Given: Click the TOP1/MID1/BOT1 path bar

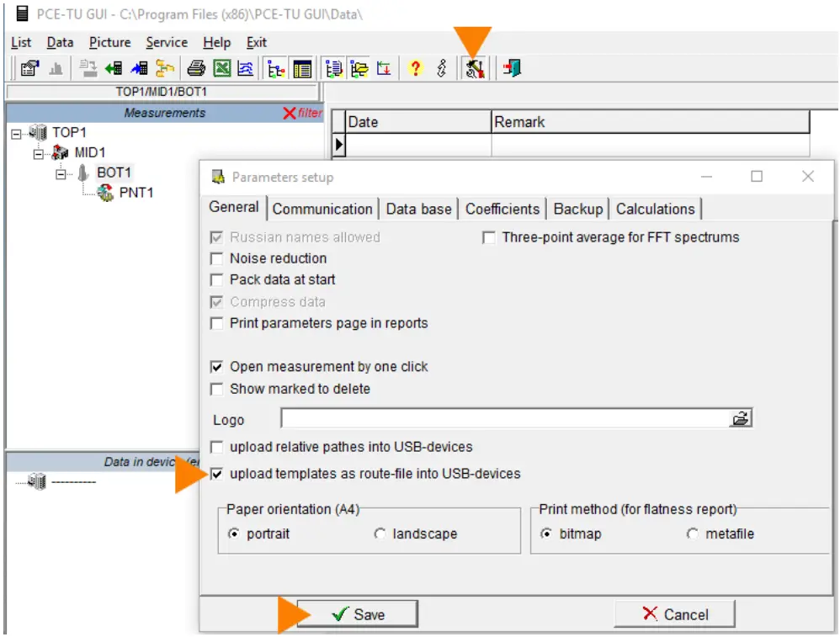Looking at the screenshot, I should coord(162,93).
